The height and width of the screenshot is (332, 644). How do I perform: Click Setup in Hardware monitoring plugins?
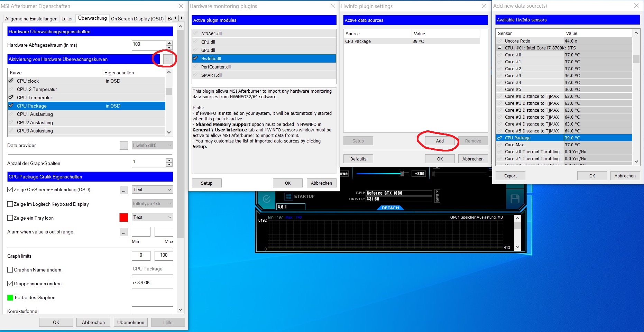(206, 183)
